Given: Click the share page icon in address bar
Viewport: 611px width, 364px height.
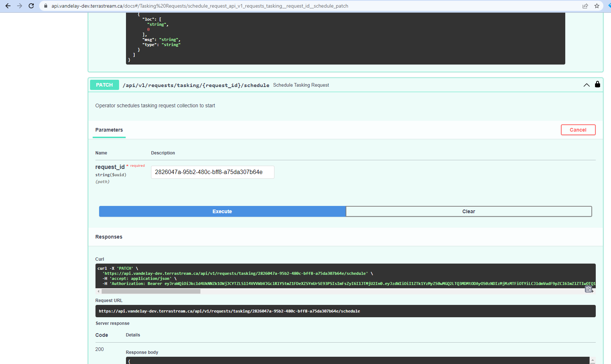Looking at the screenshot, I should 585,6.
